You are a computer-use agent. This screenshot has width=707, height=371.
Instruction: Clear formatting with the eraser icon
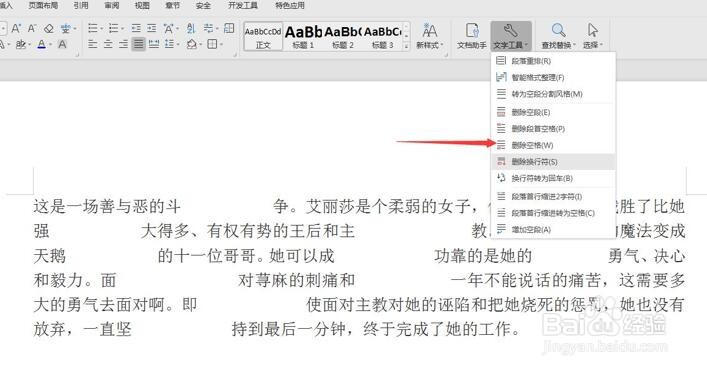(49, 29)
